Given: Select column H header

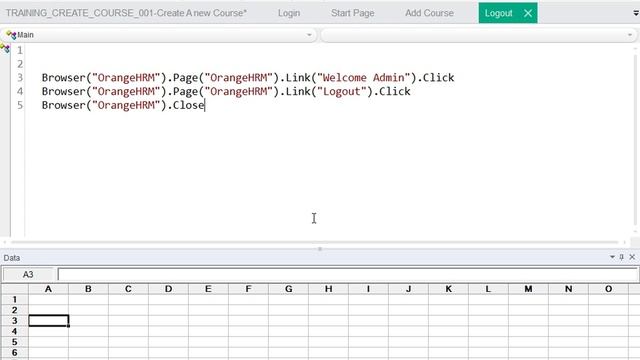Looking at the screenshot, I should point(329,289).
